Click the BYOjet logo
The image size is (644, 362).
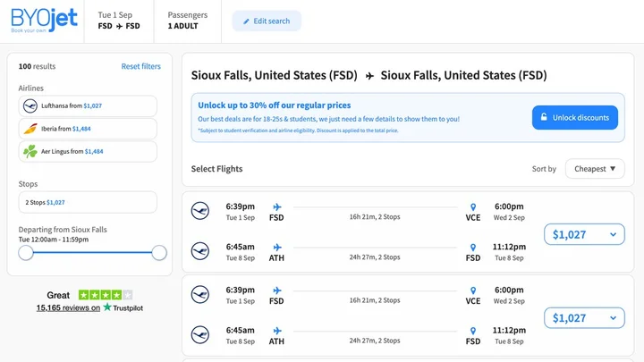pyautogui.click(x=44, y=21)
